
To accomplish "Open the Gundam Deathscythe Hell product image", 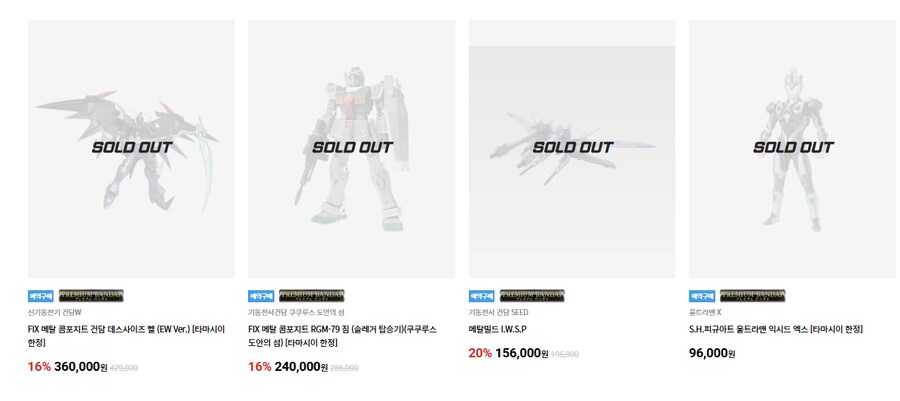I will point(131,149).
